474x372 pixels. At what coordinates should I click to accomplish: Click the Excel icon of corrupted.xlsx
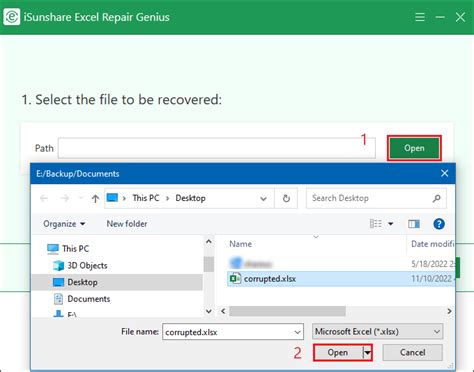click(235, 278)
